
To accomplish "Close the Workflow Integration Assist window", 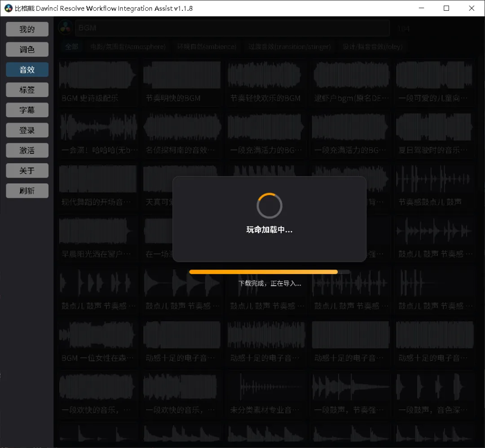I will tap(472, 8).
